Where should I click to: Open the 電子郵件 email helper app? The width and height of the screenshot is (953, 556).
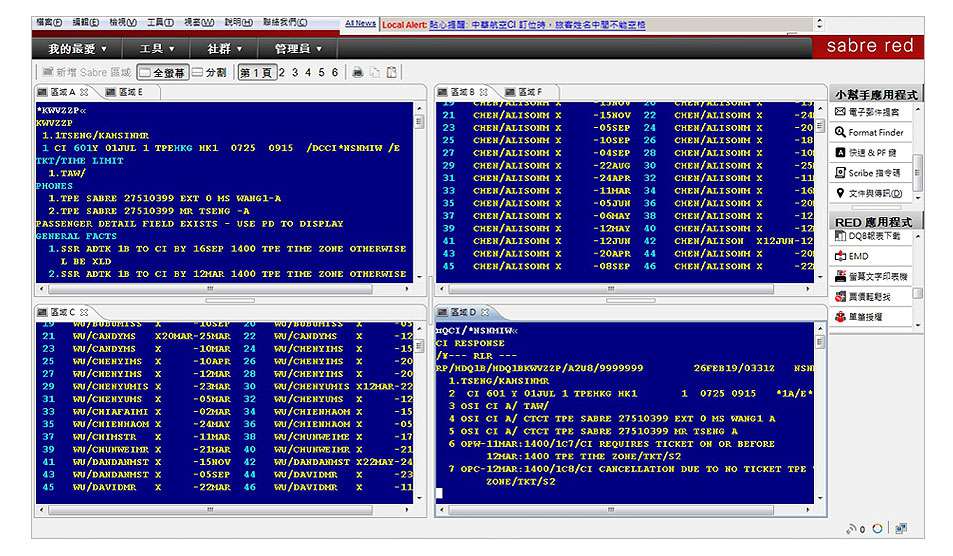click(869, 112)
